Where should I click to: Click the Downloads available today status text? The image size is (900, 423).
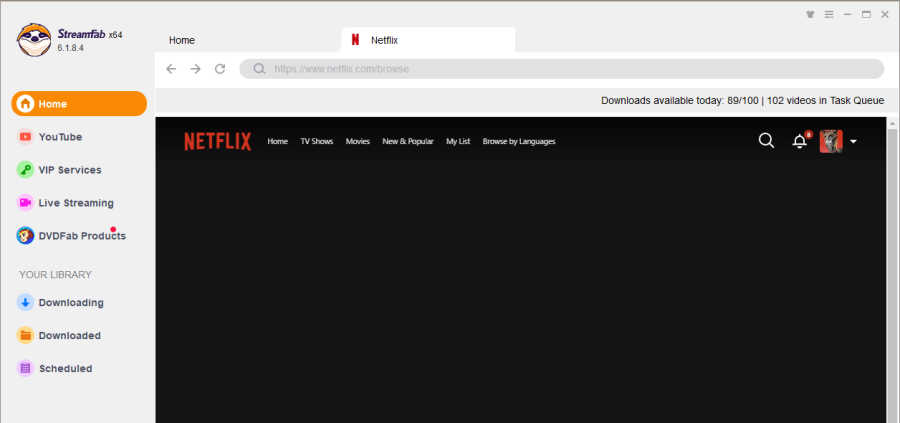click(743, 100)
